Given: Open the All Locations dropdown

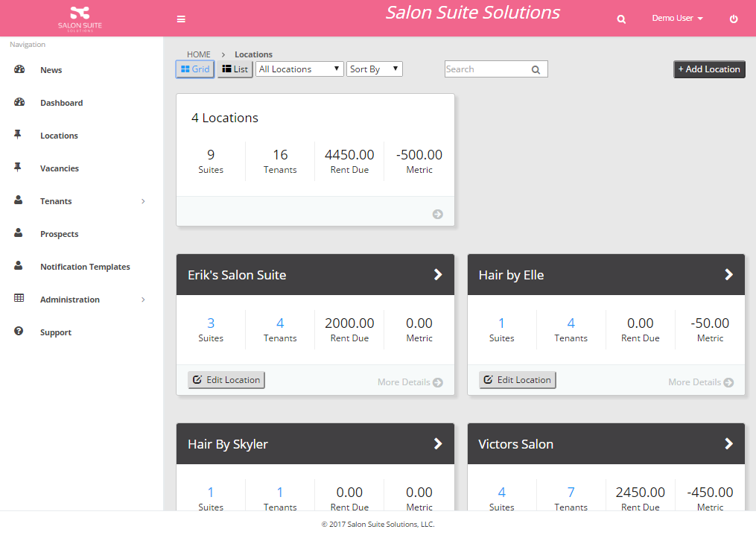Looking at the screenshot, I should click(x=299, y=69).
